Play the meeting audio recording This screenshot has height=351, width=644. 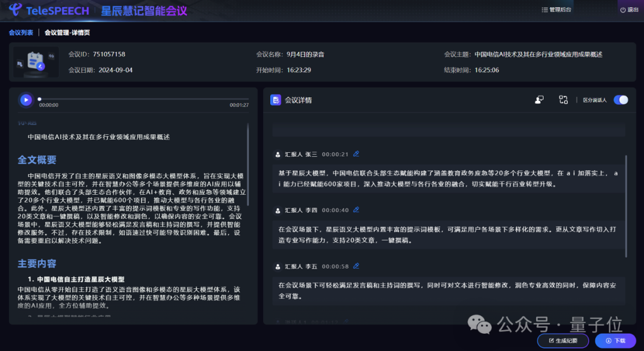pyautogui.click(x=26, y=100)
